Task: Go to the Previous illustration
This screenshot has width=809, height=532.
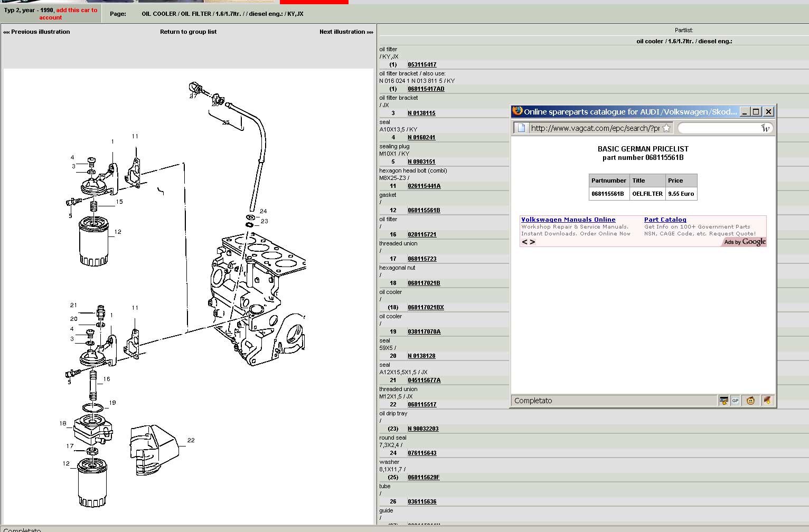Action: 36,32
